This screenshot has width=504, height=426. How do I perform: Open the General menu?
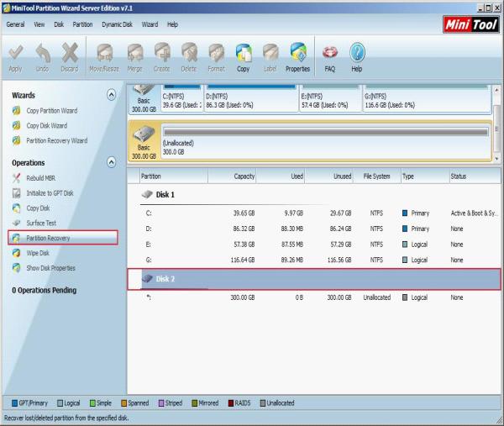pos(15,24)
